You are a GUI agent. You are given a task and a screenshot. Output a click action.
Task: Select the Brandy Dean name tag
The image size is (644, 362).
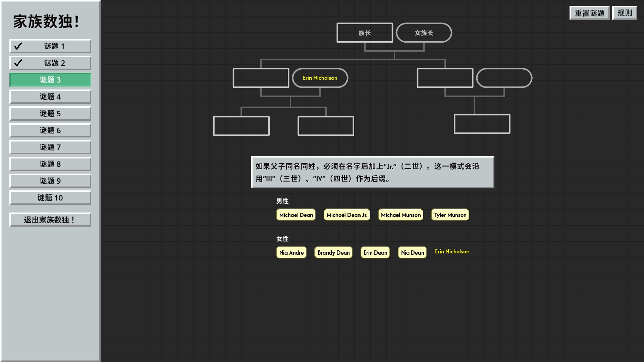point(333,252)
